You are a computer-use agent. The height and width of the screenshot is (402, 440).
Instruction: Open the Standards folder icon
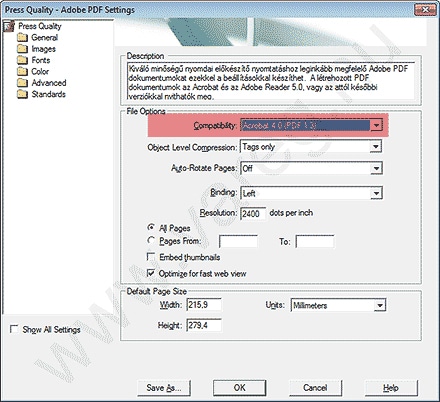click(22, 94)
